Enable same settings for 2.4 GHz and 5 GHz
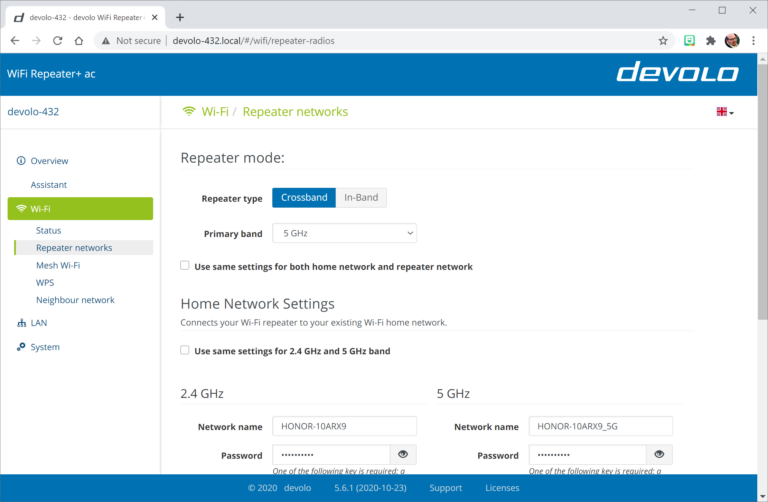This screenshot has width=768, height=502. pyautogui.click(x=185, y=350)
